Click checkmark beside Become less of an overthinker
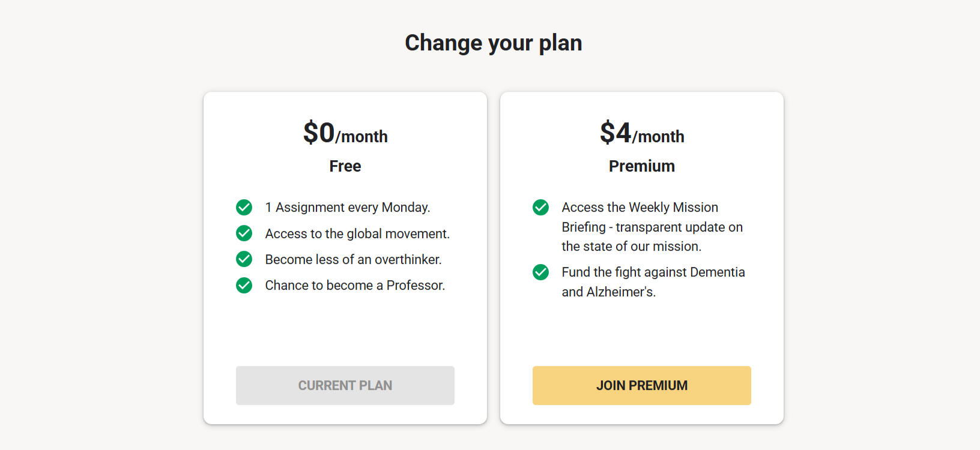The image size is (980, 450). coord(244,259)
